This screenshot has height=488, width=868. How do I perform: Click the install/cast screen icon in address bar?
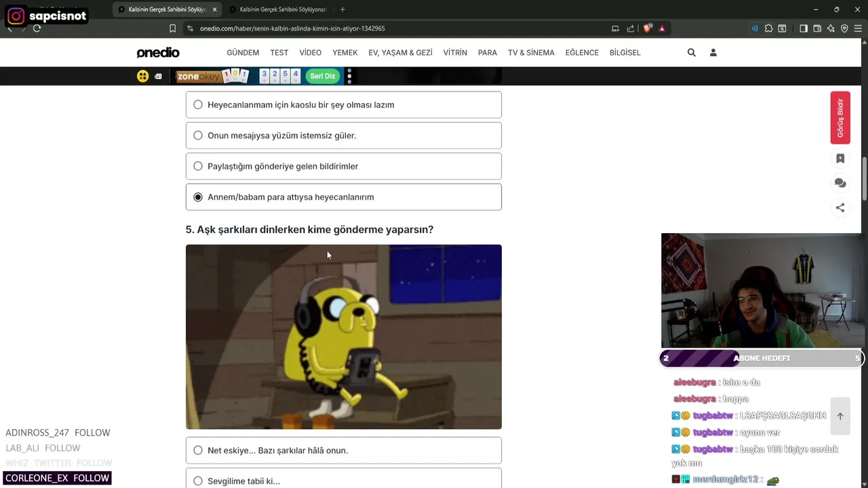pyautogui.click(x=615, y=28)
